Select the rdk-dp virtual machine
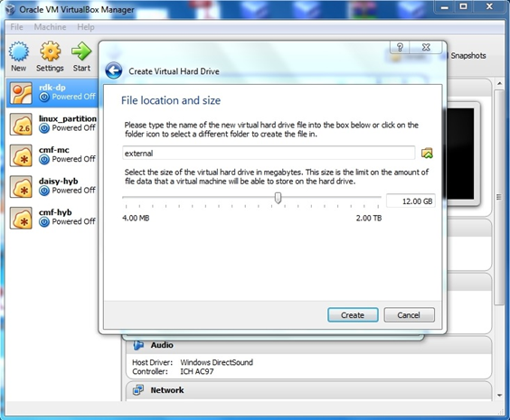This screenshot has width=510, height=420. tap(52, 92)
